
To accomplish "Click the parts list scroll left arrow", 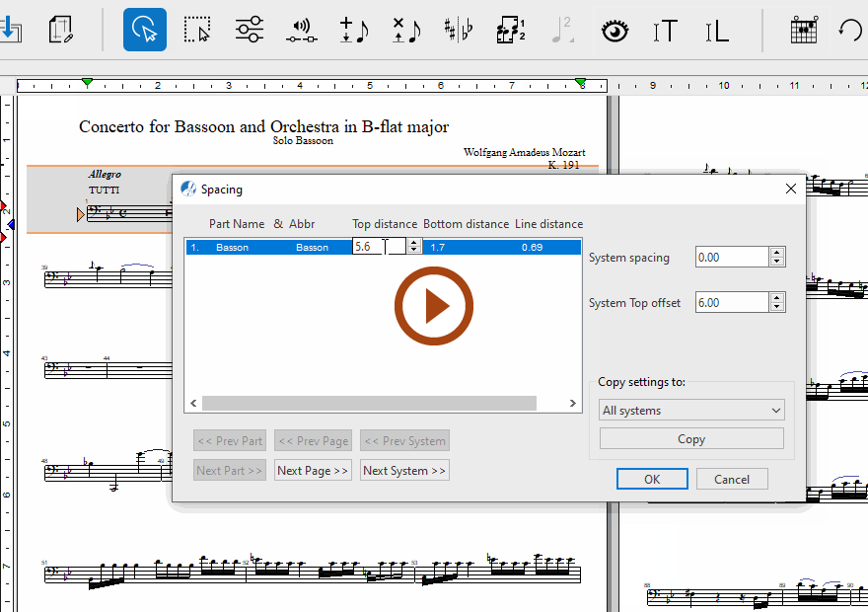I will [x=193, y=403].
